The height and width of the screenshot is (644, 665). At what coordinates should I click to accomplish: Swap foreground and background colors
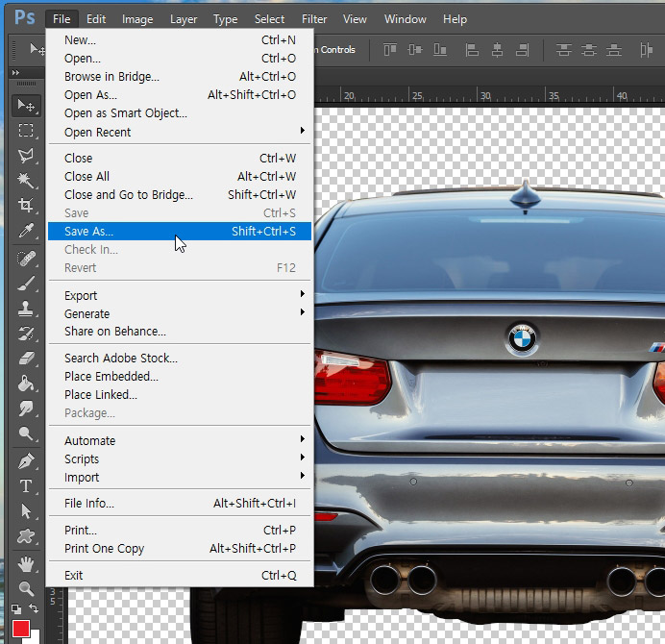pos(34,608)
